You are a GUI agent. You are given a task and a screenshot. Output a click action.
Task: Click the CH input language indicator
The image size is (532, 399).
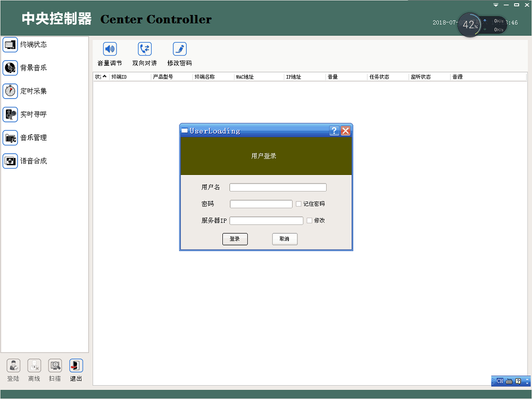[x=500, y=381]
